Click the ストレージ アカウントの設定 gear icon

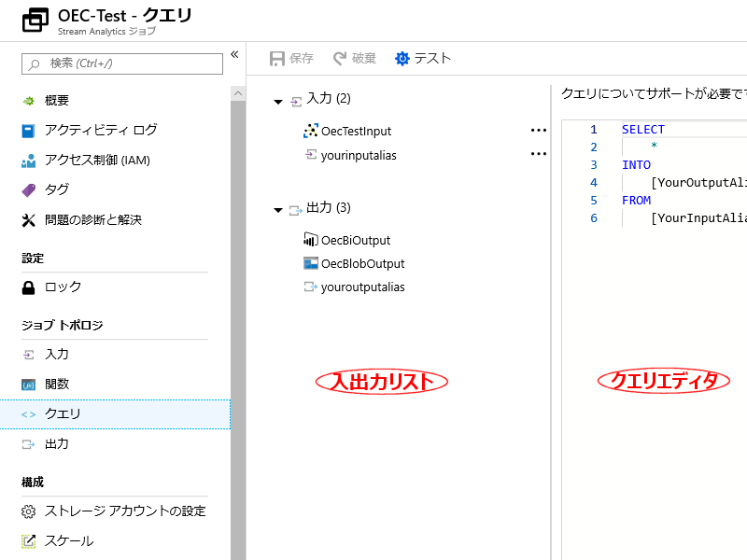pyautogui.click(x=29, y=511)
